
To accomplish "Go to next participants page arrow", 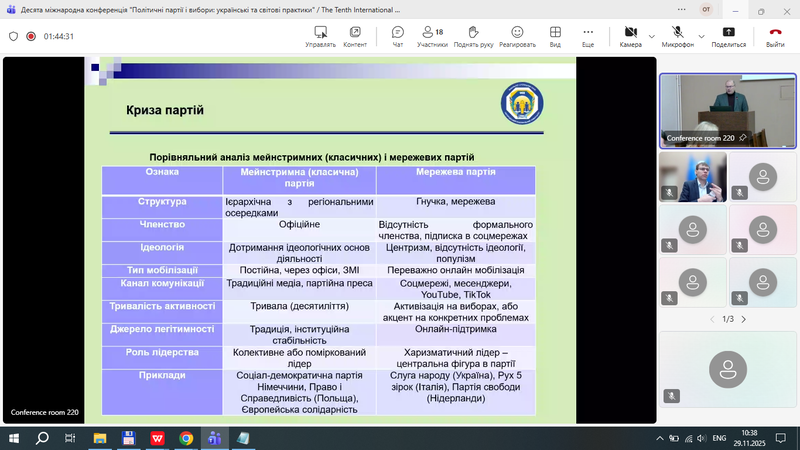I will 746,319.
